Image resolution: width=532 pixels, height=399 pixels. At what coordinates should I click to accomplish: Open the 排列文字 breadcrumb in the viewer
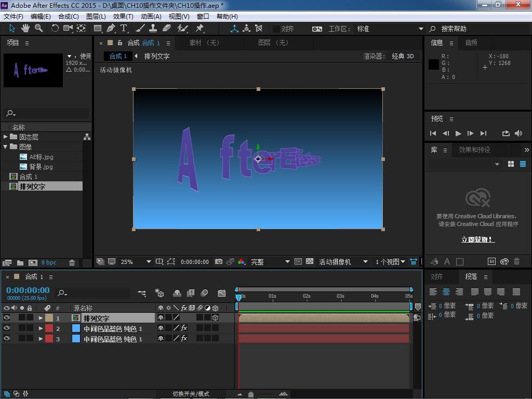click(157, 56)
